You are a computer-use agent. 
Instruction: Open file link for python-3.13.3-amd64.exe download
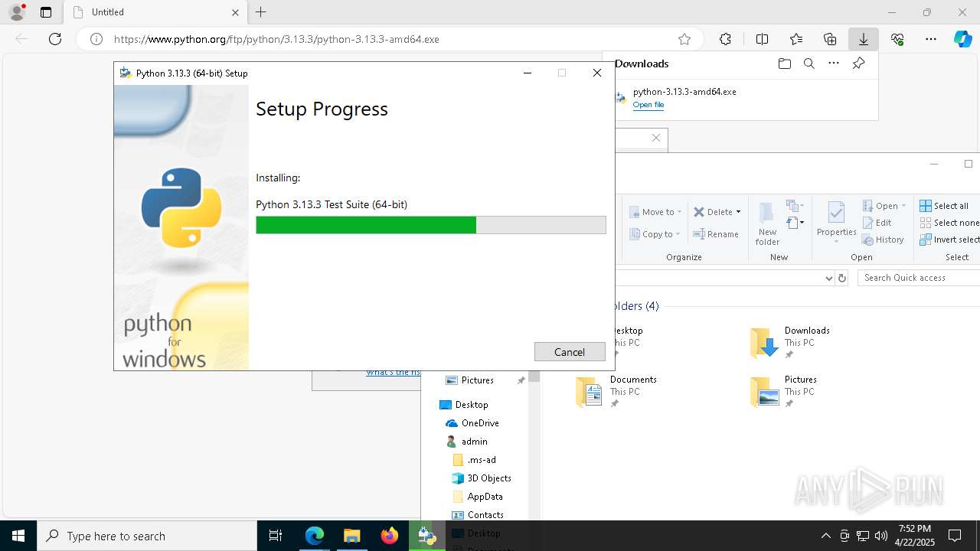[648, 105]
